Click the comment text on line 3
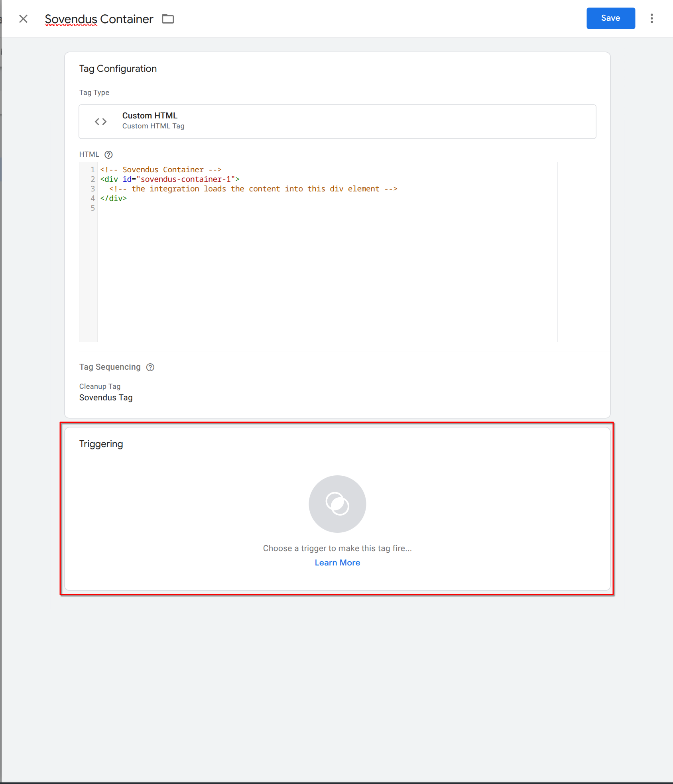Image resolution: width=673 pixels, height=784 pixels. tap(253, 189)
